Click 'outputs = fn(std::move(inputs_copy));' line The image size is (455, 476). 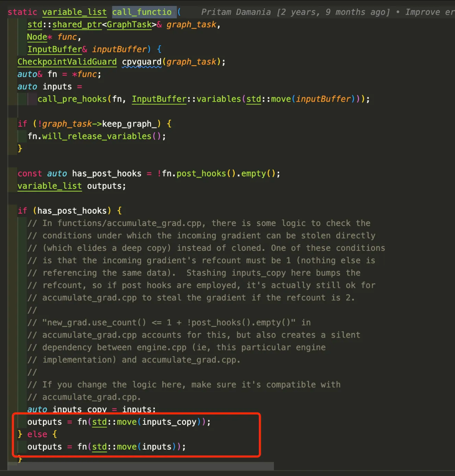pos(119,422)
